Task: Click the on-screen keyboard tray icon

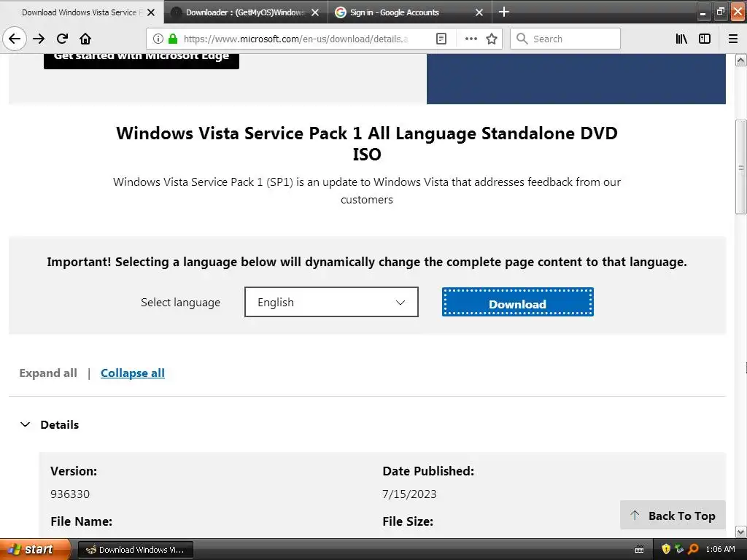Action: [x=639, y=550]
